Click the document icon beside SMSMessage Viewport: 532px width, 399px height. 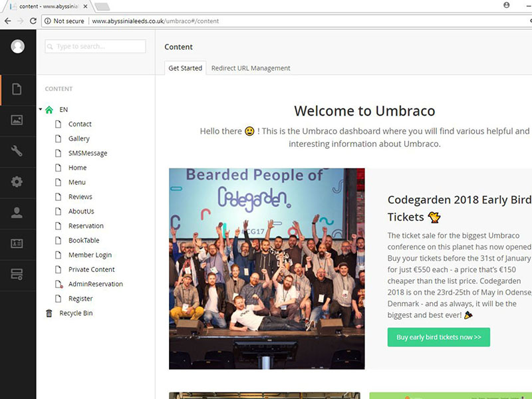[59, 154]
